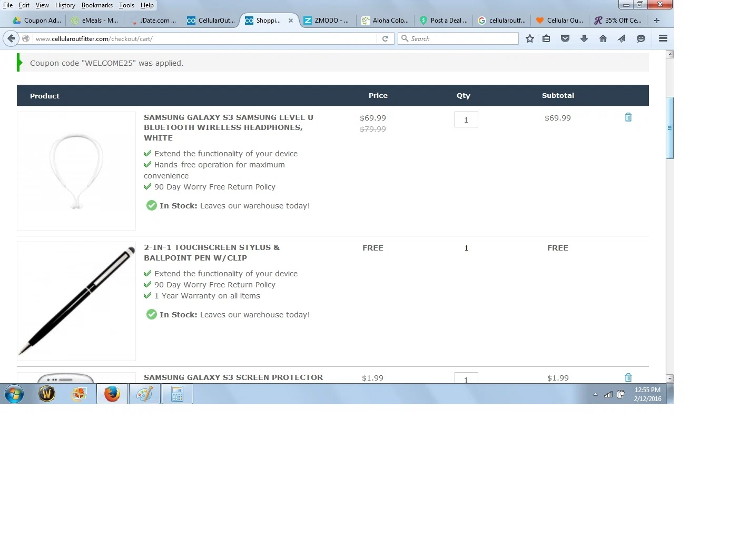Click the site identity globe icon in address bar
Image resolution: width=749 pixels, height=560 pixels.
(x=26, y=38)
